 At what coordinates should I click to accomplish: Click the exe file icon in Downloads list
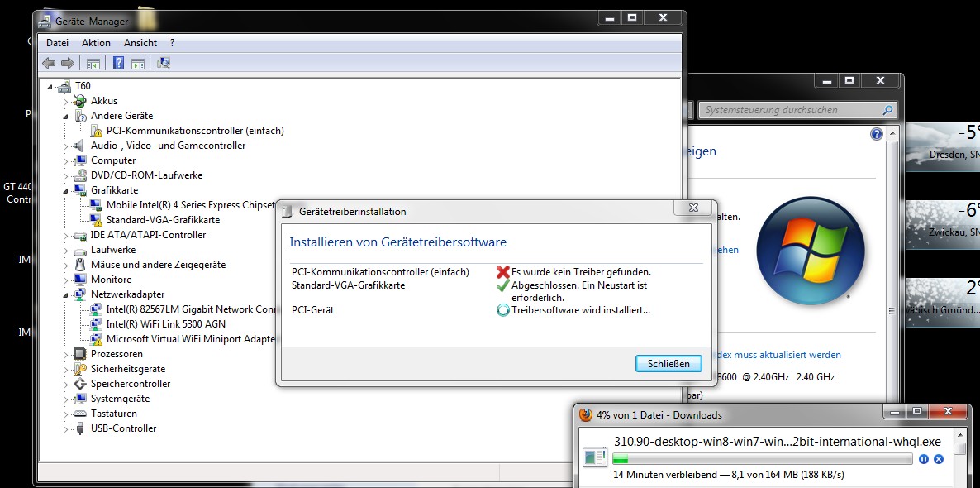[x=594, y=457]
